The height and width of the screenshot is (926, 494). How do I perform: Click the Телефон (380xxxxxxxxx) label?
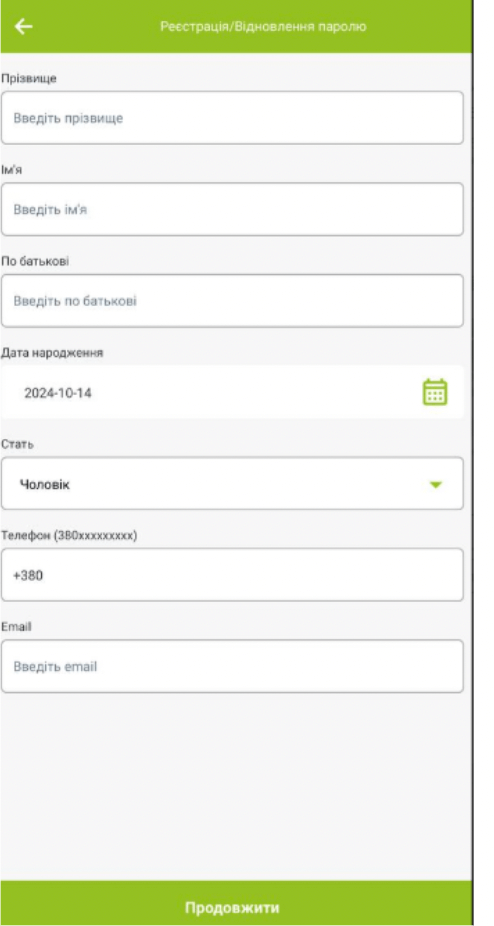coord(69,536)
